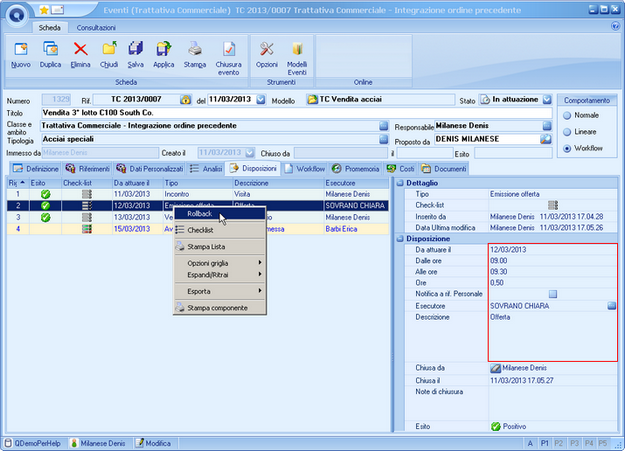The height and width of the screenshot is (451, 625).
Task: Click the Salva disk icon
Action: [136, 49]
